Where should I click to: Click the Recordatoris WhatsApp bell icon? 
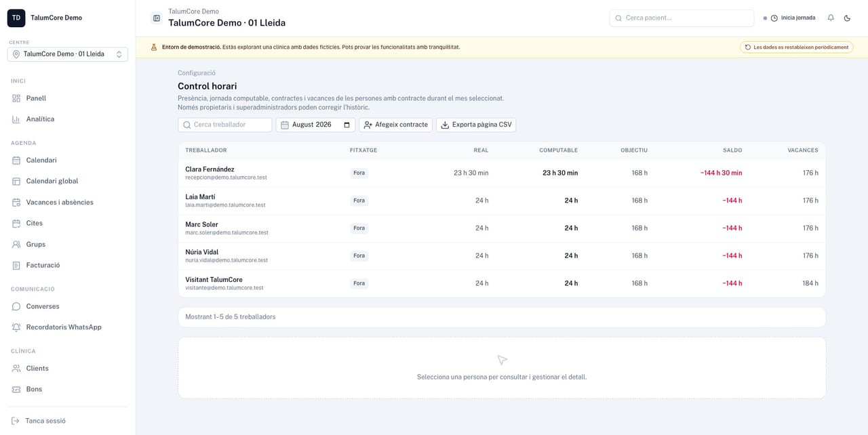tap(16, 327)
